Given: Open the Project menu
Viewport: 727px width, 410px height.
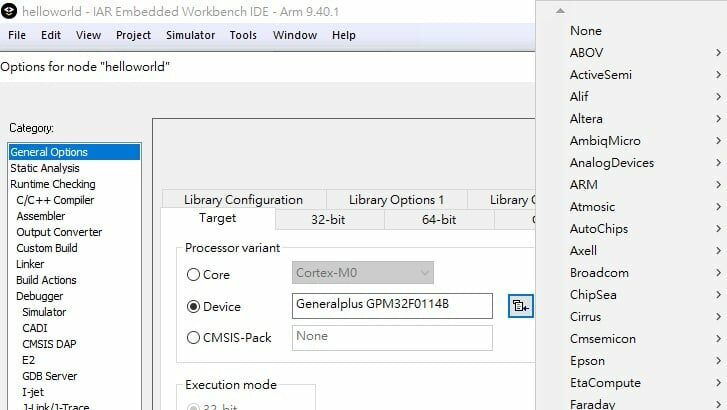Looking at the screenshot, I should tap(134, 35).
